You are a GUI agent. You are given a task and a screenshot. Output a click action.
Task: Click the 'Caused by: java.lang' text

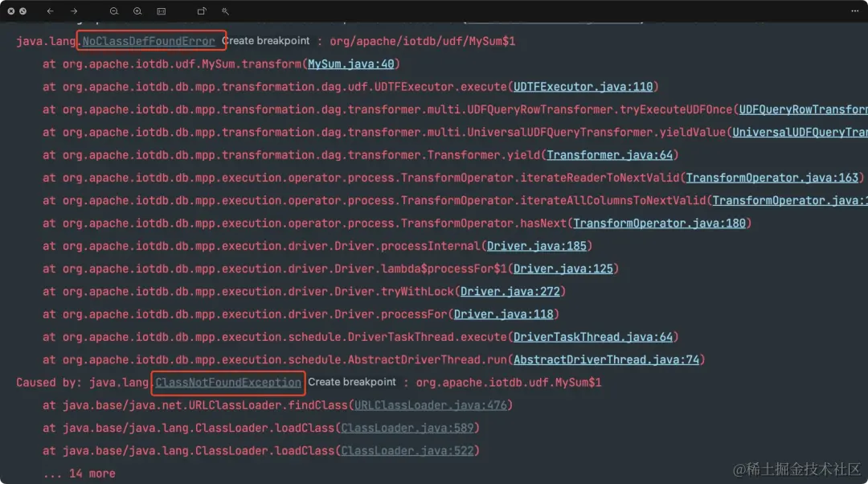coord(83,383)
